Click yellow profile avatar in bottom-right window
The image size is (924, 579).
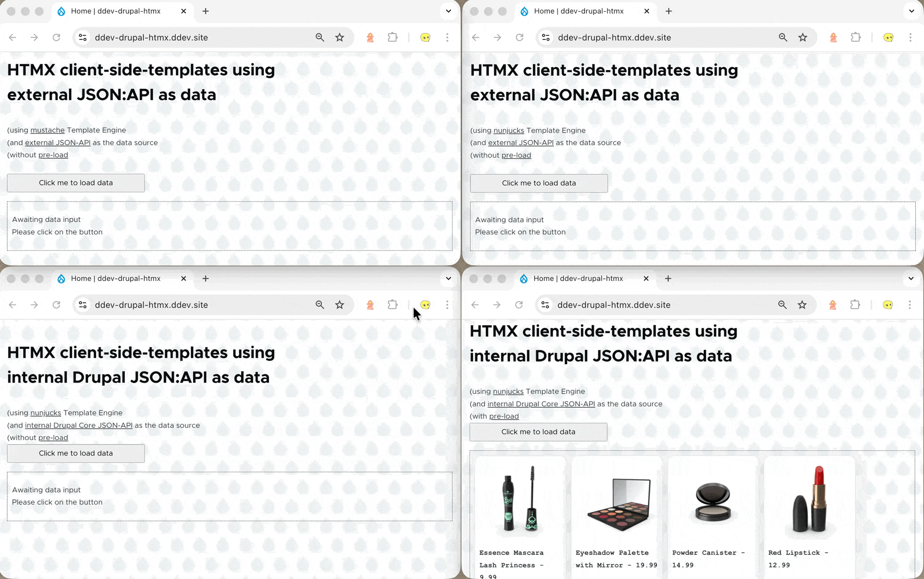[888, 305]
